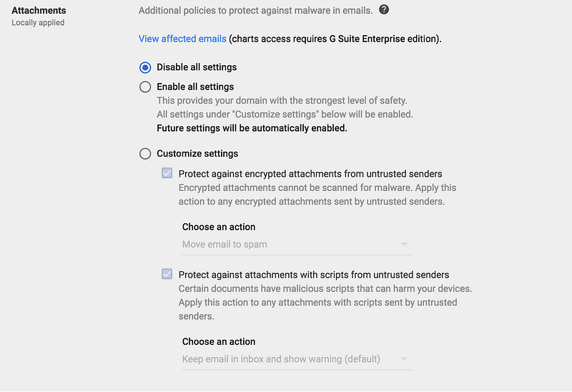Toggle the attachments with scripts checkbox
The height and width of the screenshot is (392, 572).
point(167,274)
